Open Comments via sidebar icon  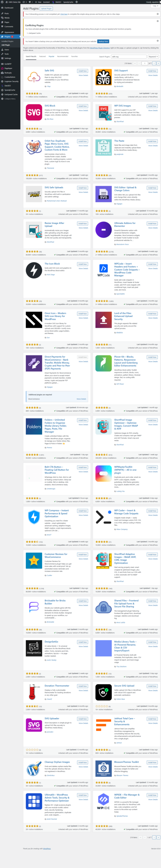2,27
